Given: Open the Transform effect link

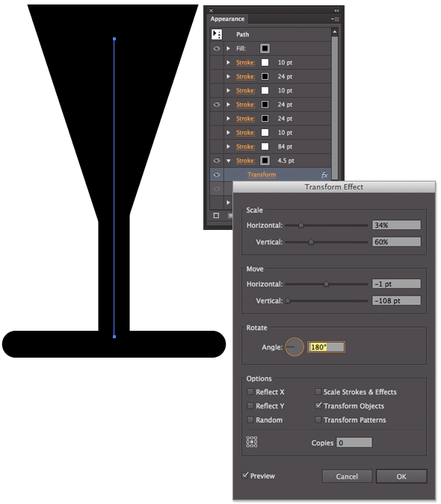Looking at the screenshot, I should [262, 175].
